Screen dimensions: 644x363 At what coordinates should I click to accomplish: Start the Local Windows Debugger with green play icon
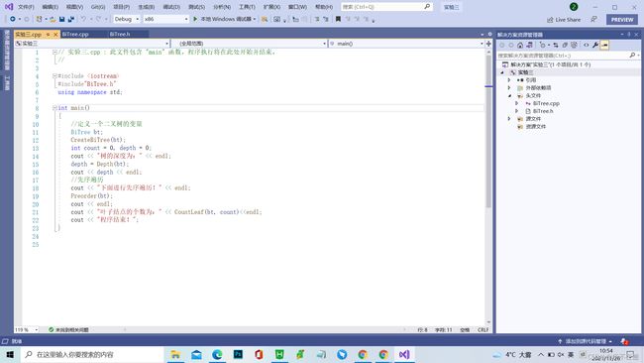(225, 19)
